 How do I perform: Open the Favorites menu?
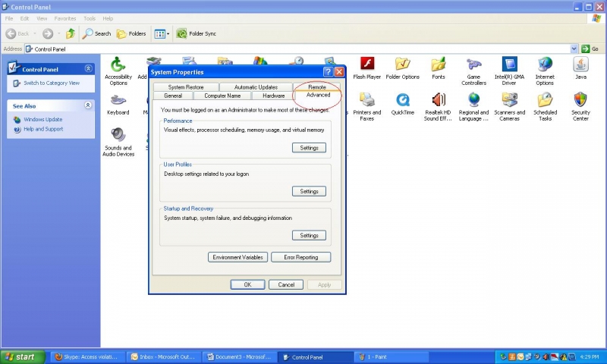click(65, 18)
